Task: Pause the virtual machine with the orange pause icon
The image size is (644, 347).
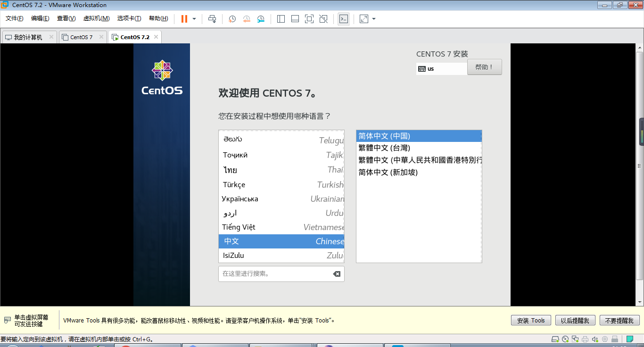Action: 184,19
